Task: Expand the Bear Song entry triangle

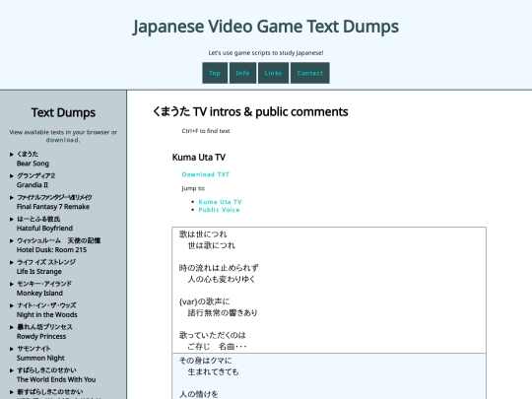Action: click(12, 155)
